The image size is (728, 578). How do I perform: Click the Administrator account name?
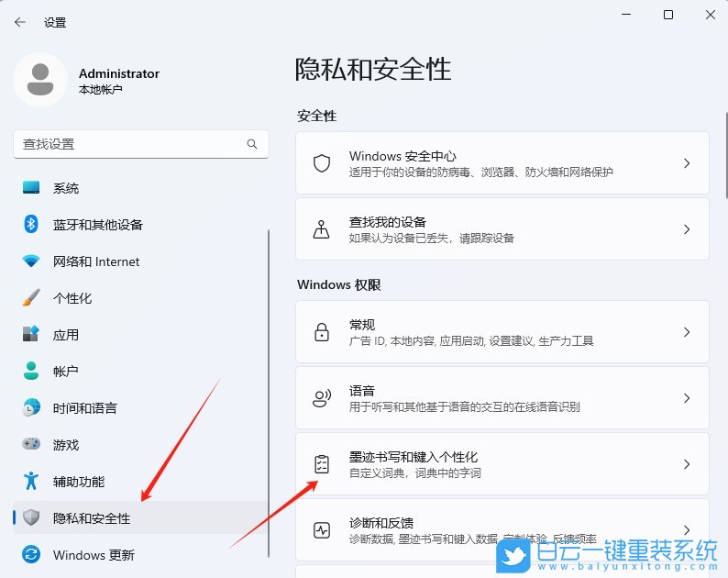pos(119,73)
